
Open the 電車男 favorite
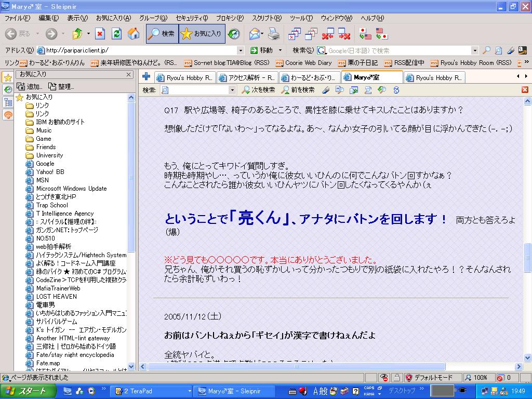(40, 304)
